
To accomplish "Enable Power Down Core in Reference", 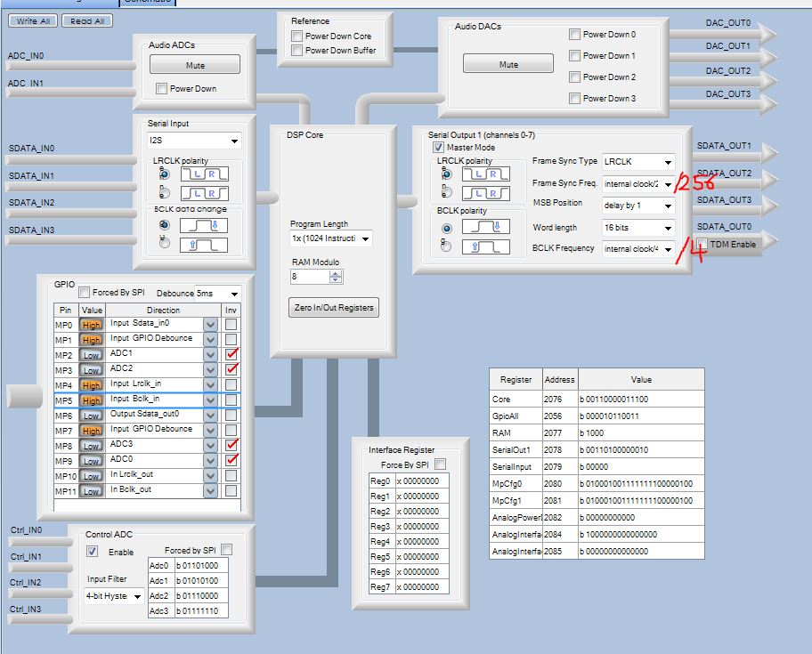I will tap(296, 36).
